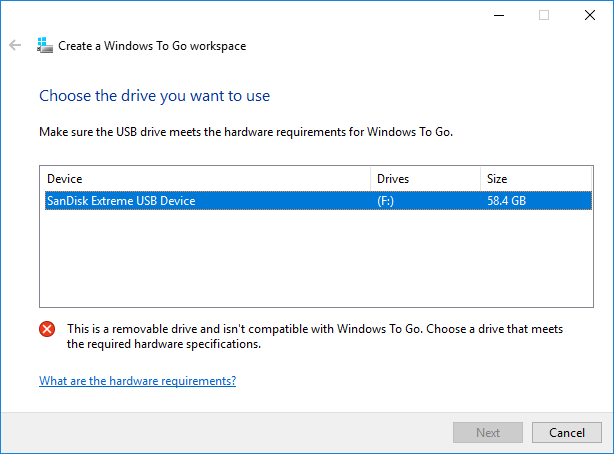Minimize the wizard window
Screen dimensions: 614x454
click(x=499, y=15)
